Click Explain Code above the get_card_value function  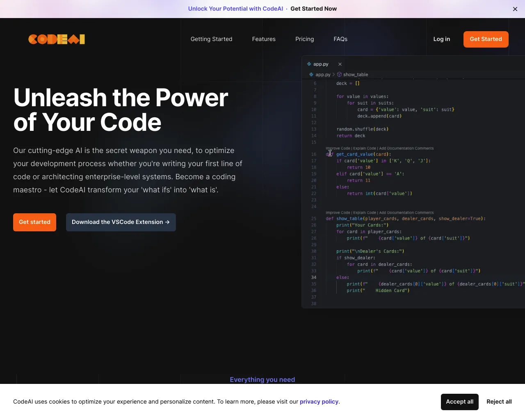pos(364,148)
